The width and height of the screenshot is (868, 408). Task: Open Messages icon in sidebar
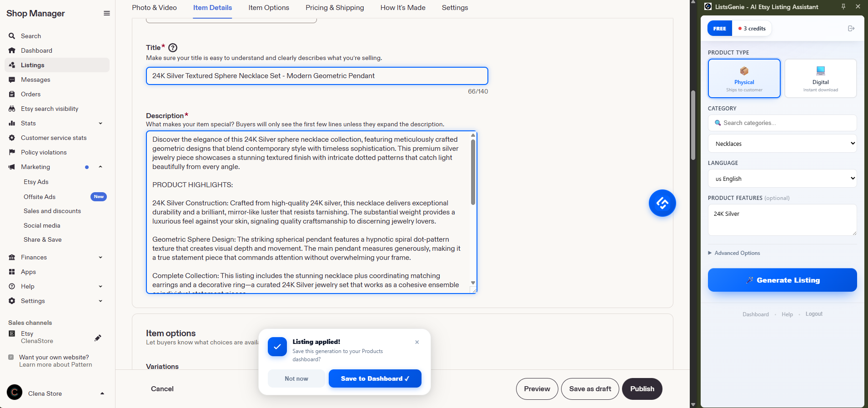(12, 80)
